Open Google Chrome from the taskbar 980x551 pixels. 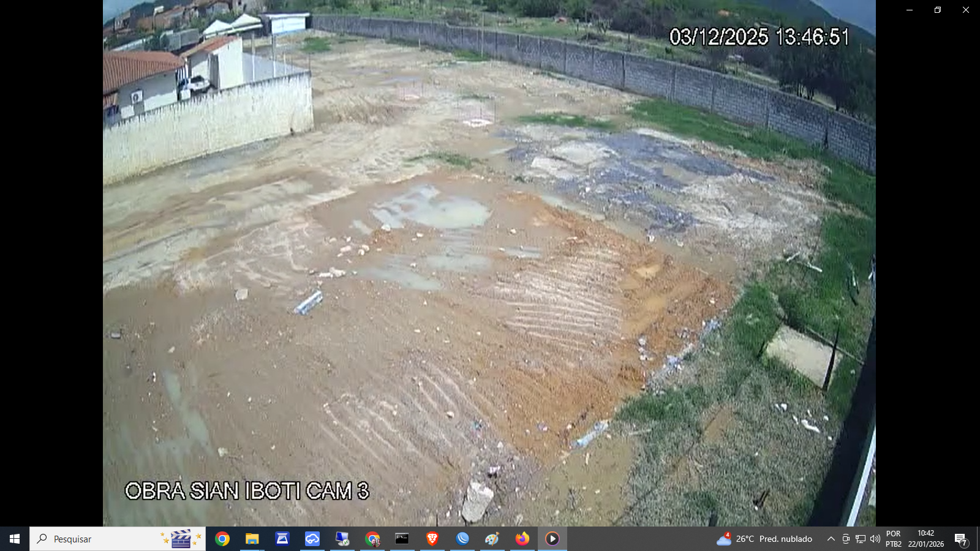(222, 539)
